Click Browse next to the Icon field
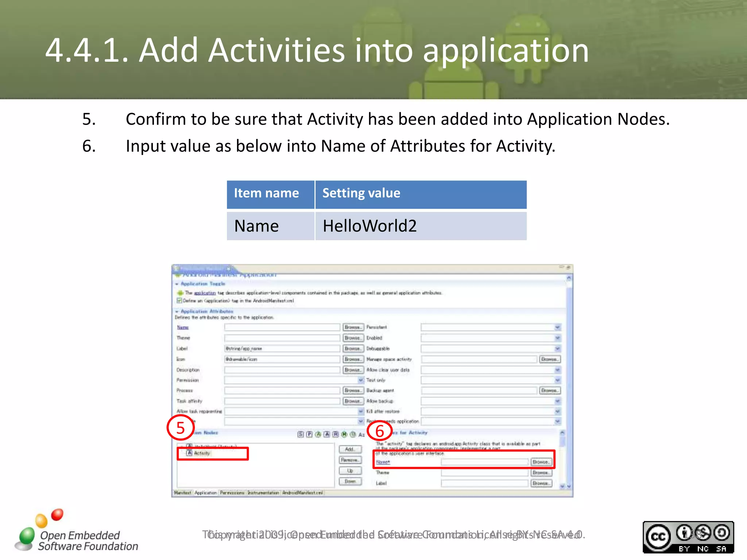This screenshot has height=560, width=747. [353, 359]
